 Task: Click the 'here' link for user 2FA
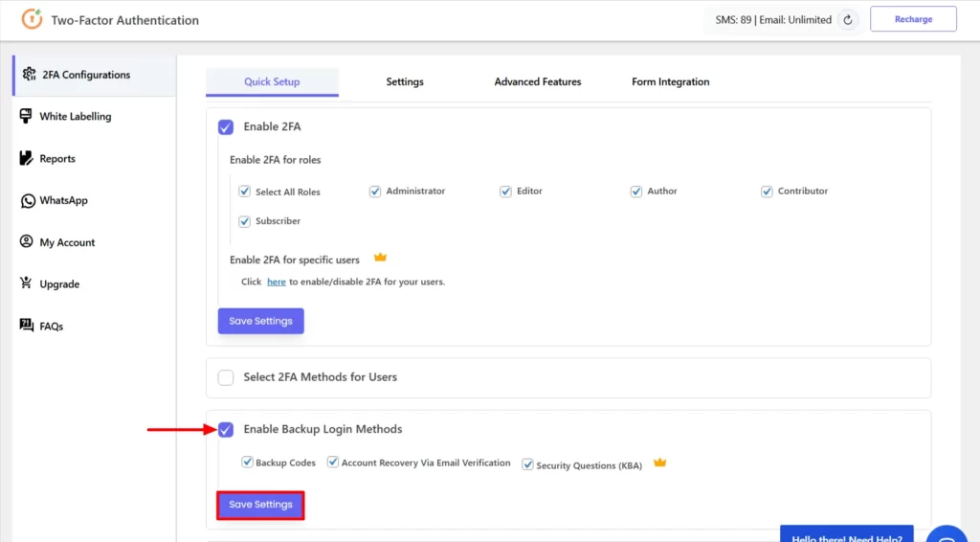tap(276, 282)
